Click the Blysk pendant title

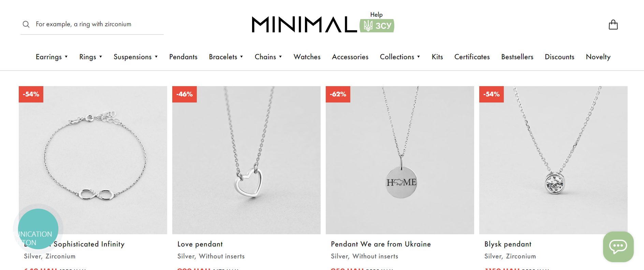(x=508, y=244)
